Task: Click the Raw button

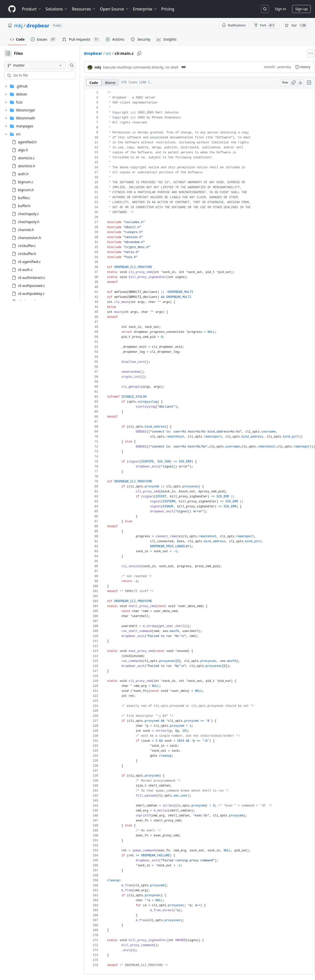Action: 285,83
